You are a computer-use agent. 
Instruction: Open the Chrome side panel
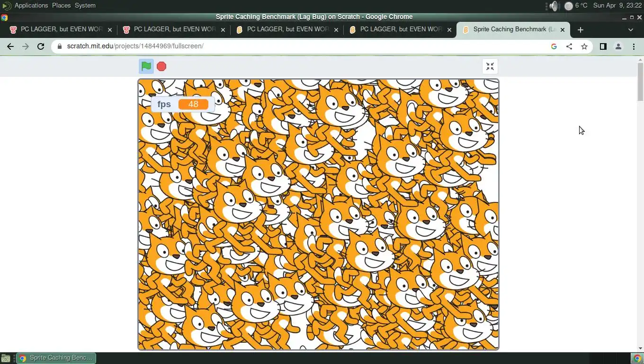(603, 46)
